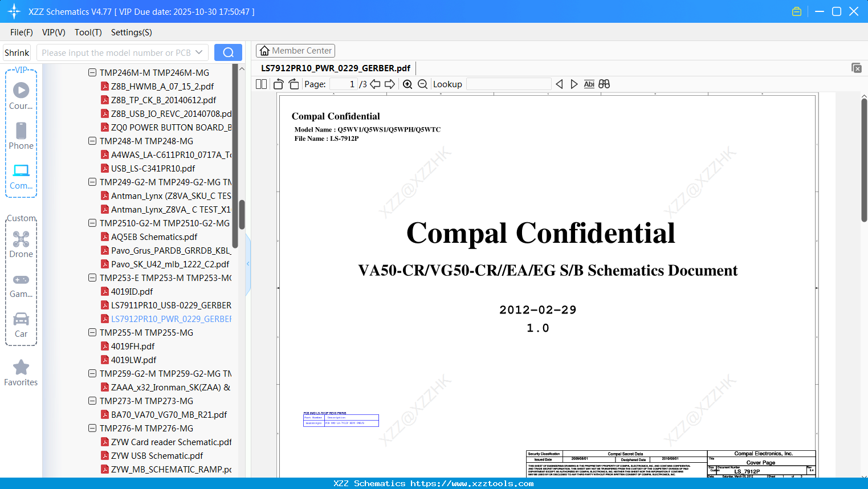The height and width of the screenshot is (489, 868).
Task: Find the previous lookup match
Action: [559, 84]
